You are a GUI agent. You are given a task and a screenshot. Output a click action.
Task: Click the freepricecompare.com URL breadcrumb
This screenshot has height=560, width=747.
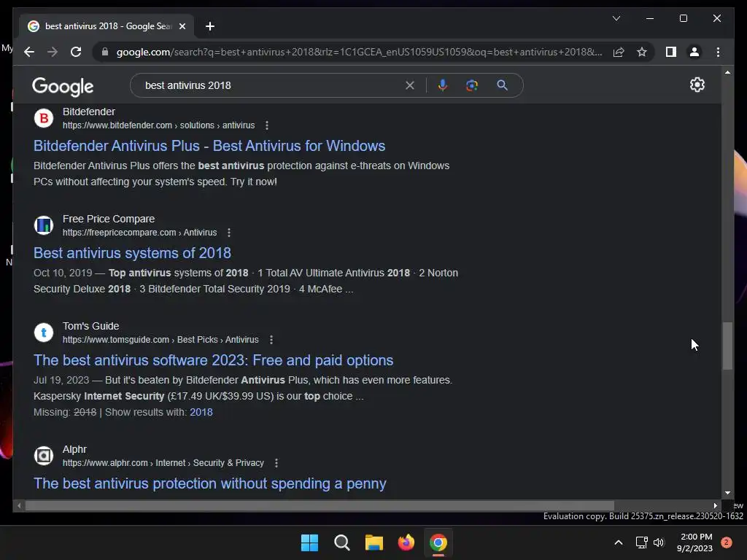click(139, 233)
